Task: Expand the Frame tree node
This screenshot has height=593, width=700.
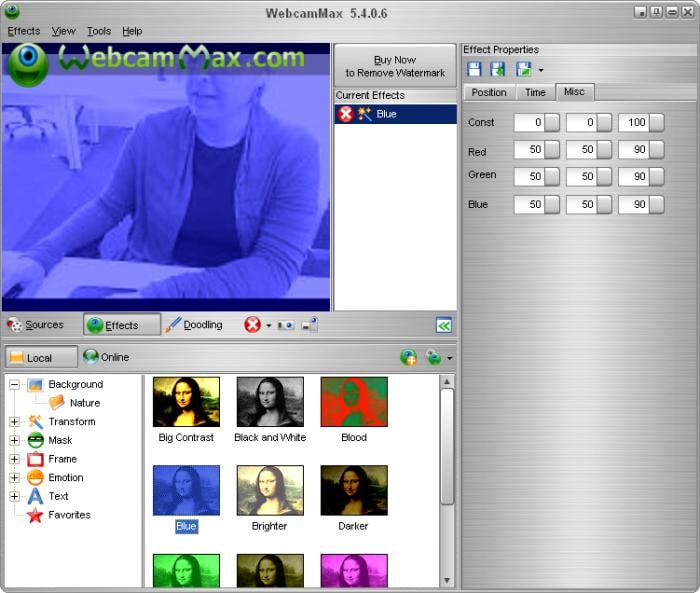Action: (x=14, y=459)
